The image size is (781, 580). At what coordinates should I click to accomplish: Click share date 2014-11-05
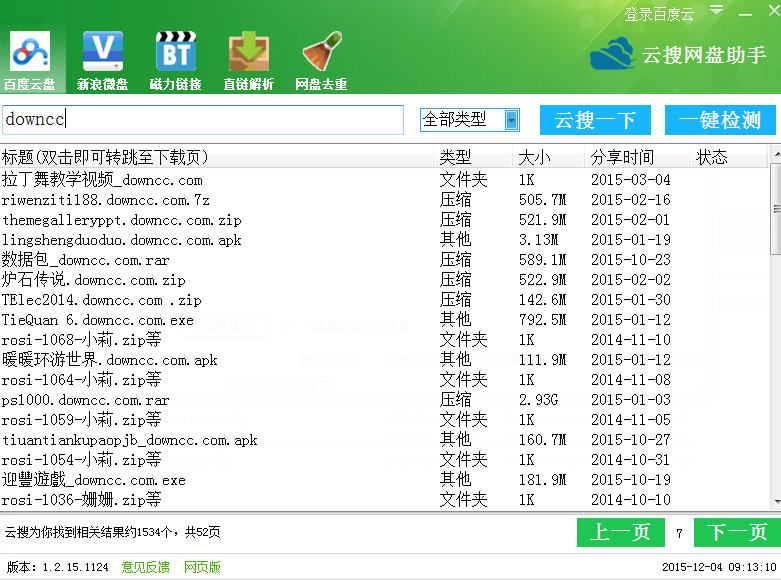point(631,420)
